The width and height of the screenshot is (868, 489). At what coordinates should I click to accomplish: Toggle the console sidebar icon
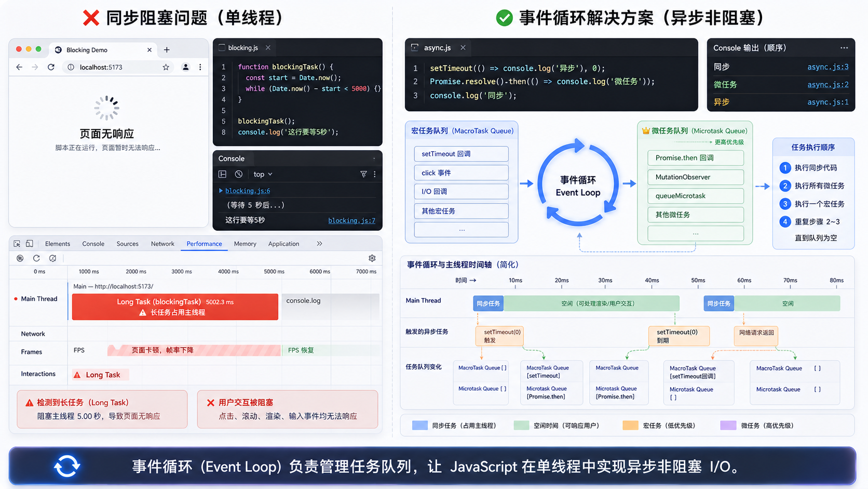coord(222,174)
